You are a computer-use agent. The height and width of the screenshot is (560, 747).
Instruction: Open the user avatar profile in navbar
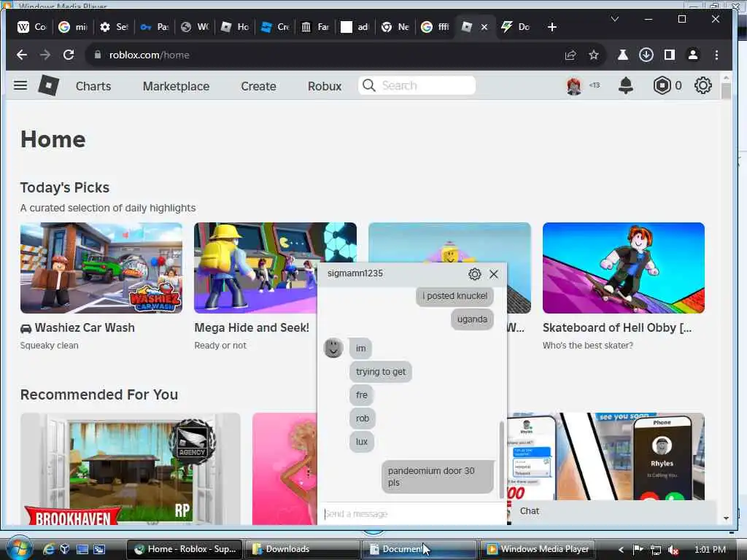tap(574, 86)
